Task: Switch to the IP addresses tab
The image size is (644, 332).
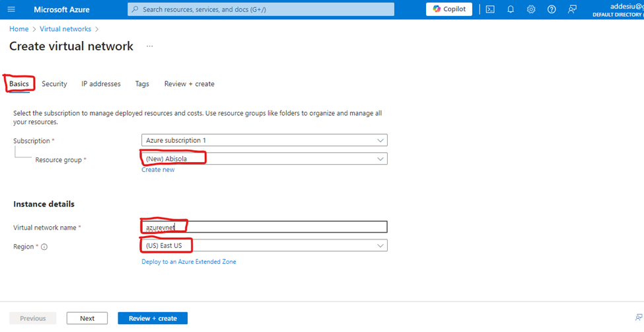Action: pyautogui.click(x=101, y=84)
